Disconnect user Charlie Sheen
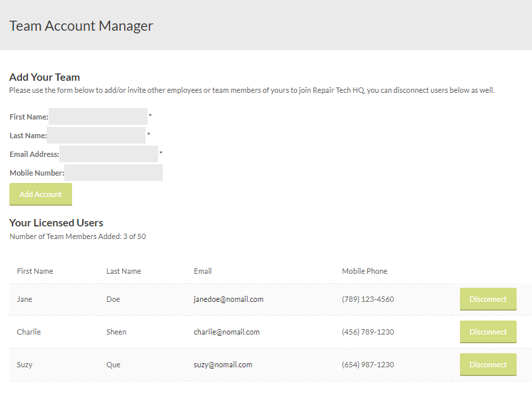This screenshot has height=402, width=532. [488, 332]
